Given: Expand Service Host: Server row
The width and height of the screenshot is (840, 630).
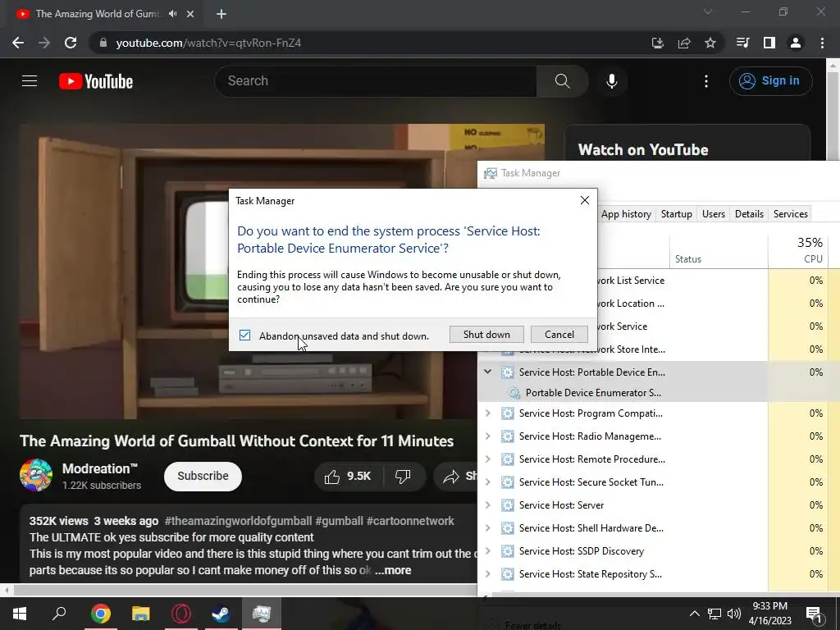Looking at the screenshot, I should click(487, 505).
